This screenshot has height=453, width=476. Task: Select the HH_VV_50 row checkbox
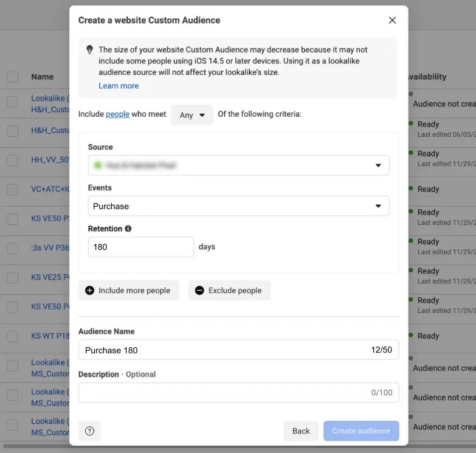click(13, 160)
